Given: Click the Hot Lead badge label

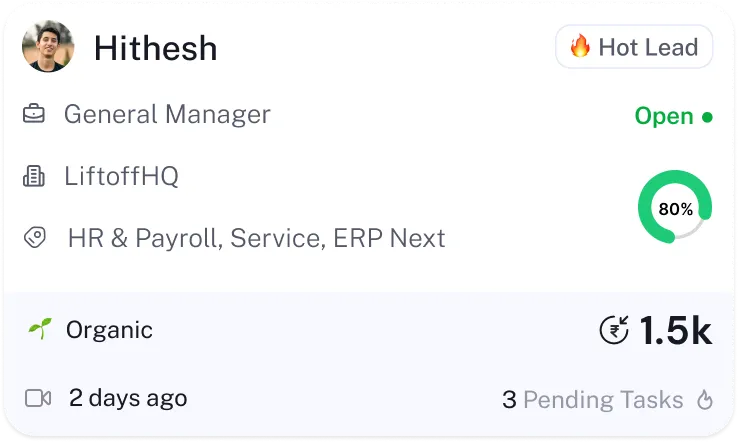Looking at the screenshot, I should (647, 47).
